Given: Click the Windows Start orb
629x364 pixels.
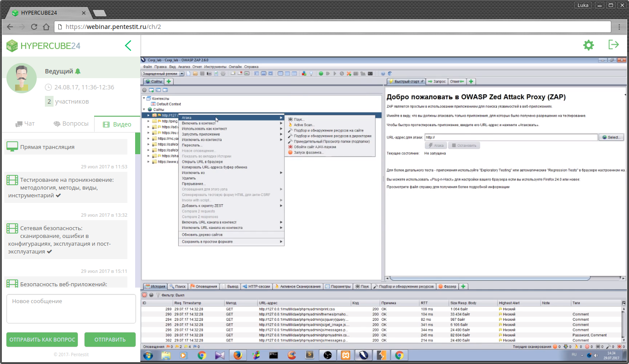Looking at the screenshot, I should point(148,355).
